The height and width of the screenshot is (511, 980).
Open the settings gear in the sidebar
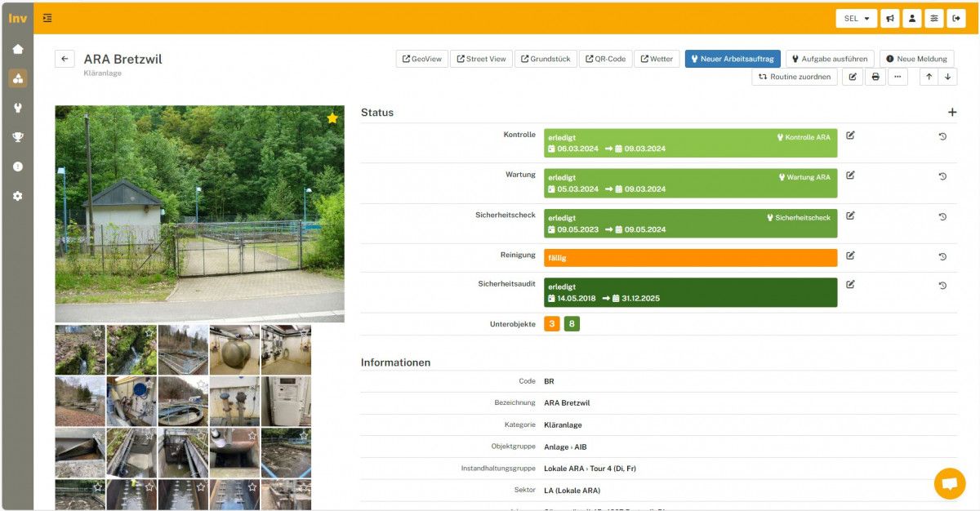point(17,196)
